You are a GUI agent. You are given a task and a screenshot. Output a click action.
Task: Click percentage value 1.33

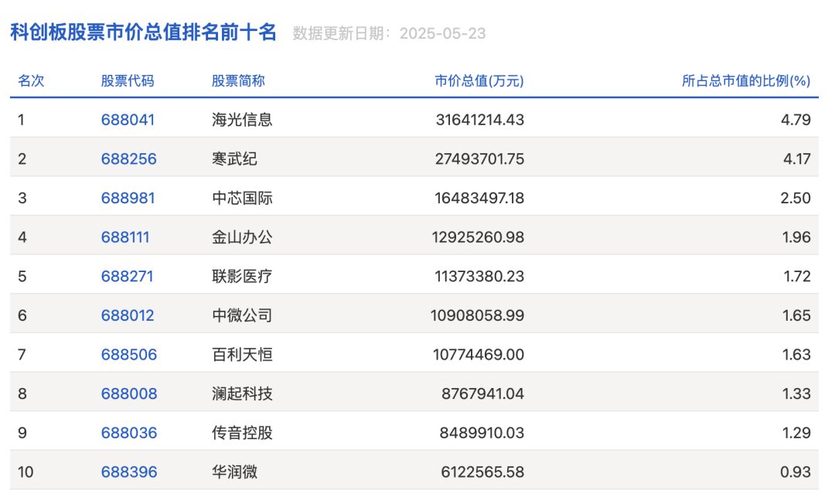click(x=796, y=393)
